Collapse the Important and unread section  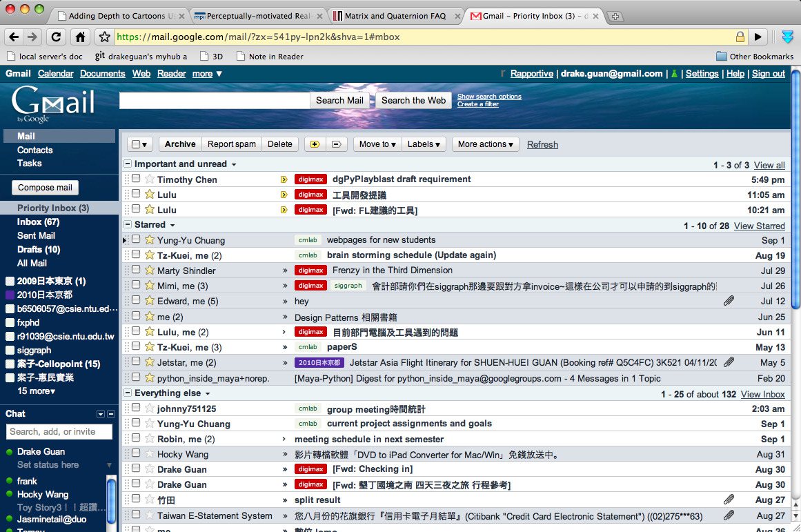(x=128, y=164)
